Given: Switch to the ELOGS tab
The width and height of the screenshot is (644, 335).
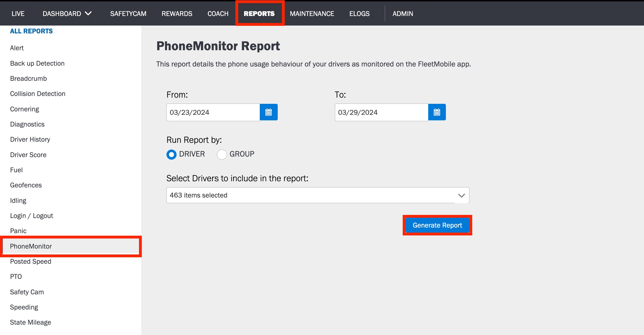Looking at the screenshot, I should (359, 14).
